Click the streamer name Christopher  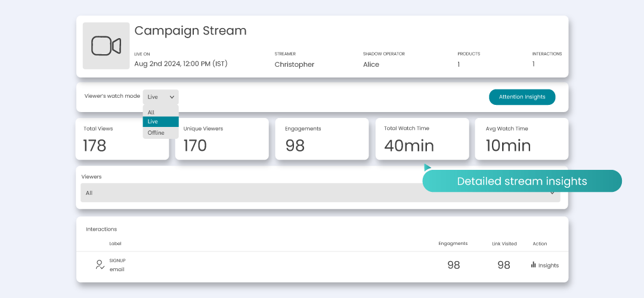click(294, 64)
